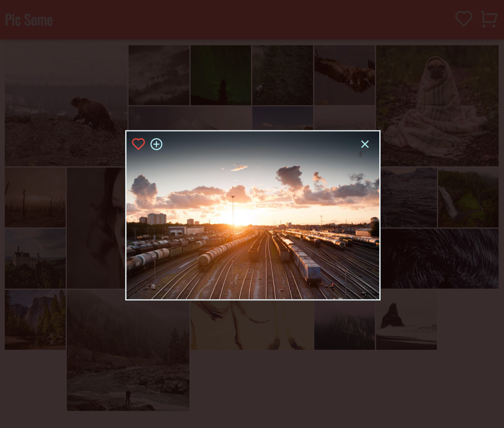Select the sea stack rock beach thumbnail

[x=406, y=320]
